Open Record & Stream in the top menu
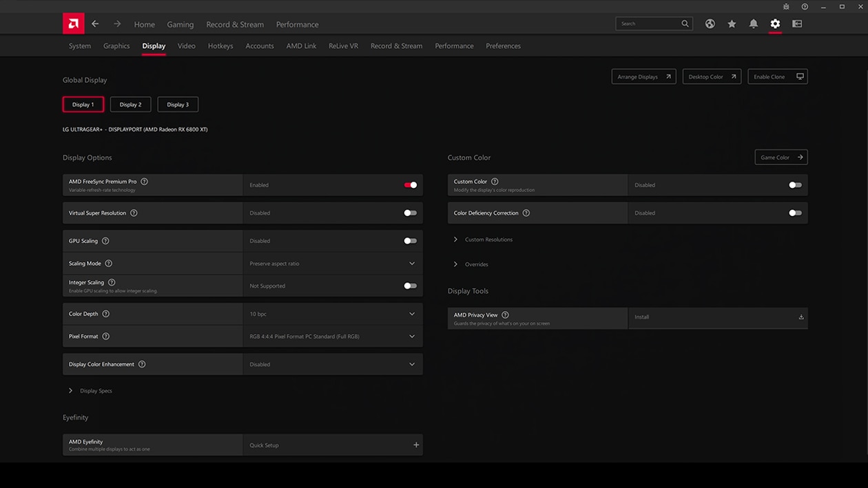 [235, 24]
